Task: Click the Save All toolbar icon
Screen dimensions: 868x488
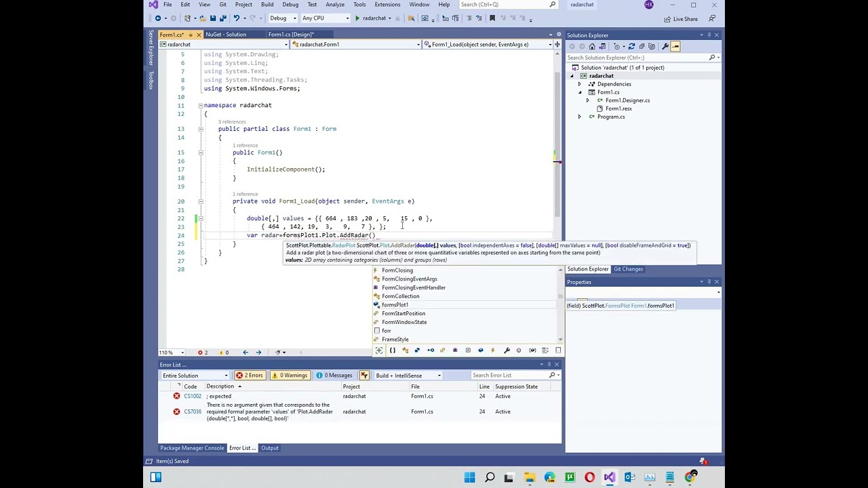Action: pyautogui.click(x=222, y=18)
